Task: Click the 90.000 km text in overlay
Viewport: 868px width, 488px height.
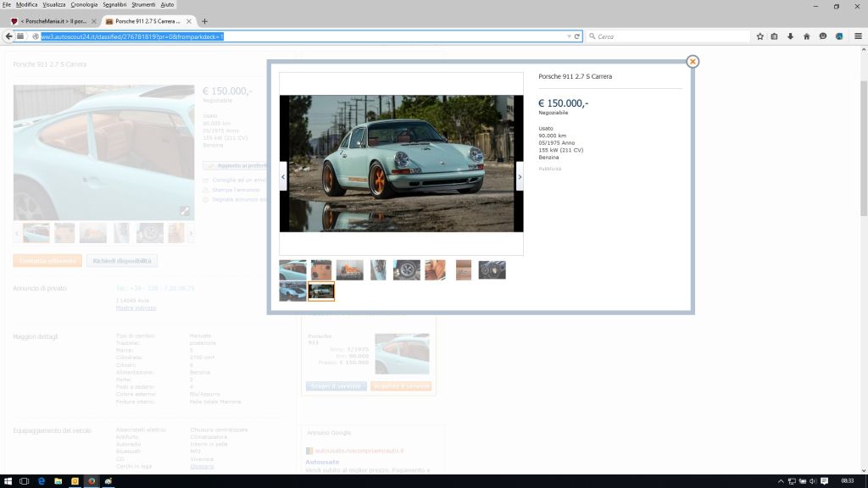Action: 553,136
